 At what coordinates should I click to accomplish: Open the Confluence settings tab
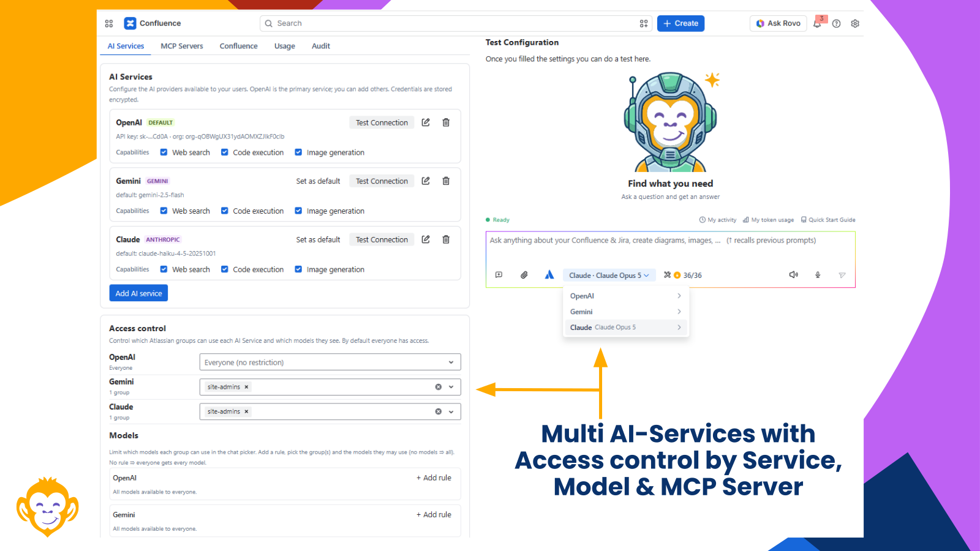click(x=239, y=46)
